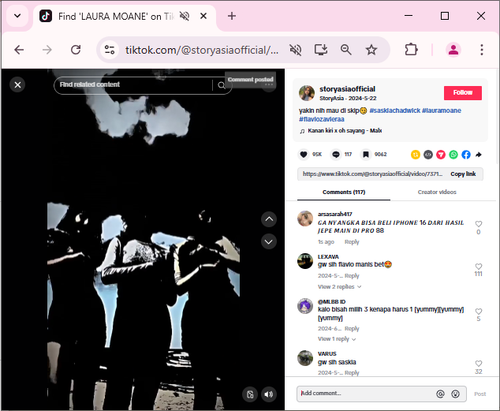Viewport: 500px width, 411px height.
Task: Expand View 2 replies under LEXAVA
Action: [x=339, y=287]
